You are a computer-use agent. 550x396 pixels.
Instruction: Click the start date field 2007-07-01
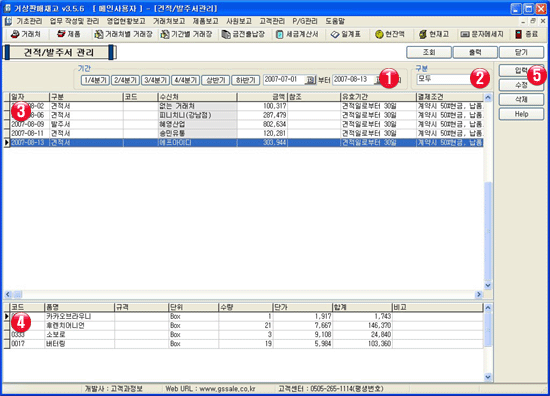tap(284, 80)
